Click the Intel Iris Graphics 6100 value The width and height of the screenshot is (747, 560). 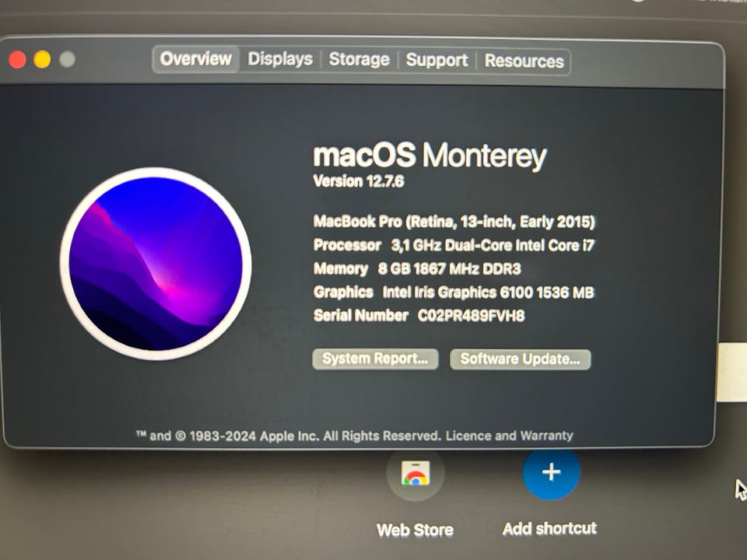[489, 292]
